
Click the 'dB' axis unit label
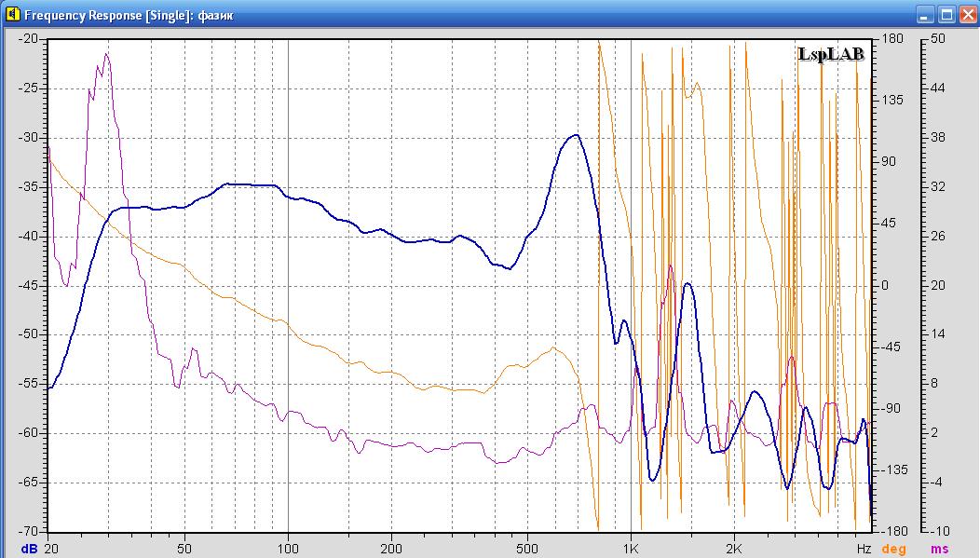click(30, 550)
